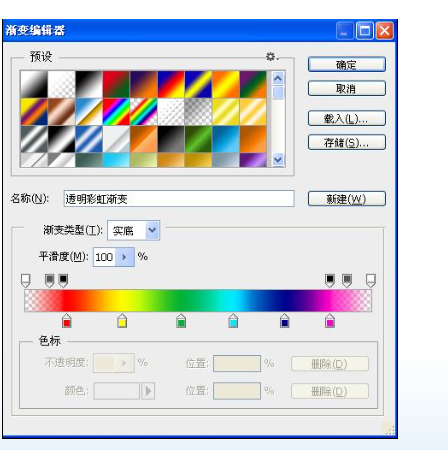The width and height of the screenshot is (448, 450).
Task: Select the solid green gradient preset
Action: [x=198, y=139]
